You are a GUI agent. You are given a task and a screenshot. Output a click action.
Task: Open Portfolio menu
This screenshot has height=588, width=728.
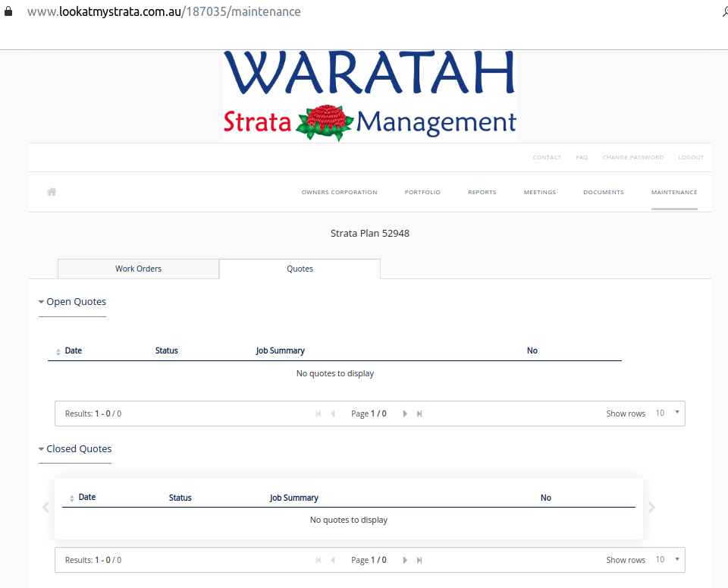click(x=422, y=192)
